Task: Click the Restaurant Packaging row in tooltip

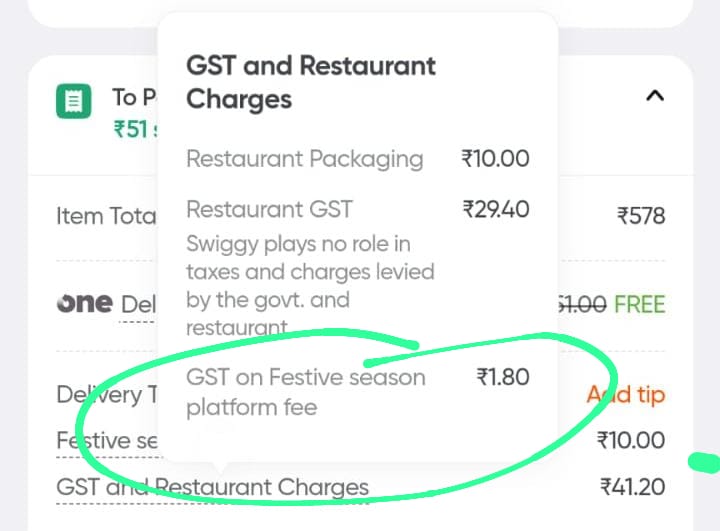Action: click(x=304, y=158)
